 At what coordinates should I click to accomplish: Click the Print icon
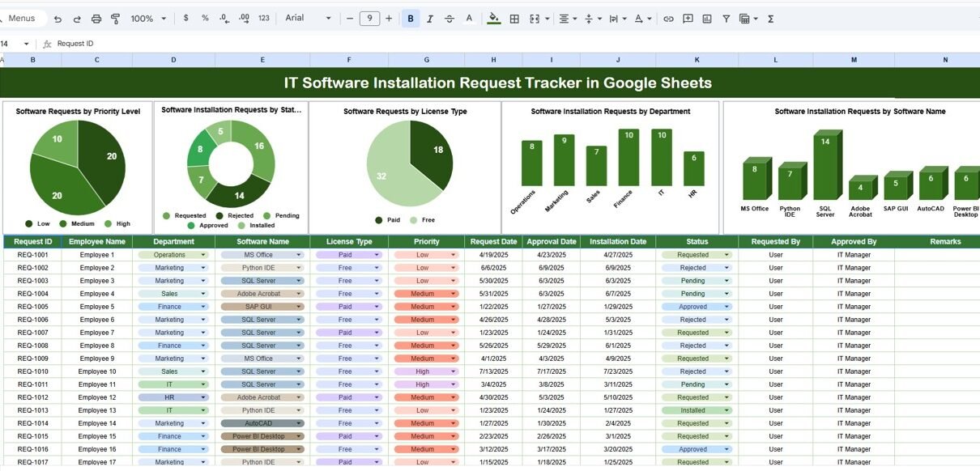tap(96, 19)
